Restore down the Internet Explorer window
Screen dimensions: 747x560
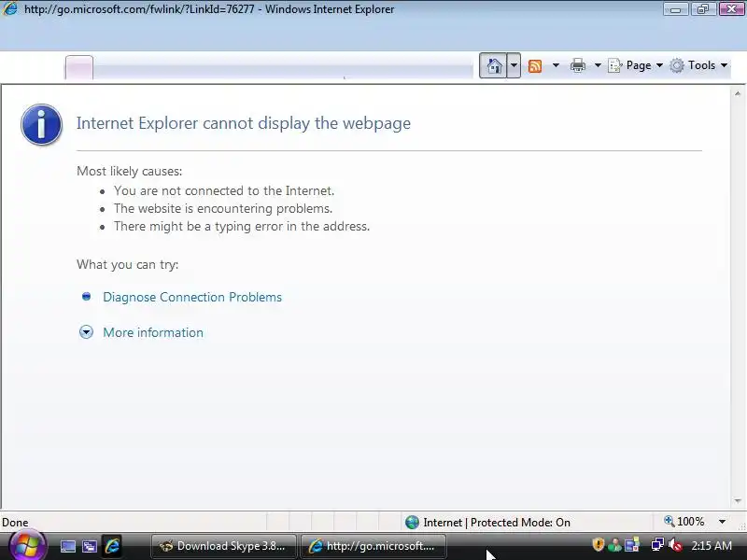[x=703, y=9]
